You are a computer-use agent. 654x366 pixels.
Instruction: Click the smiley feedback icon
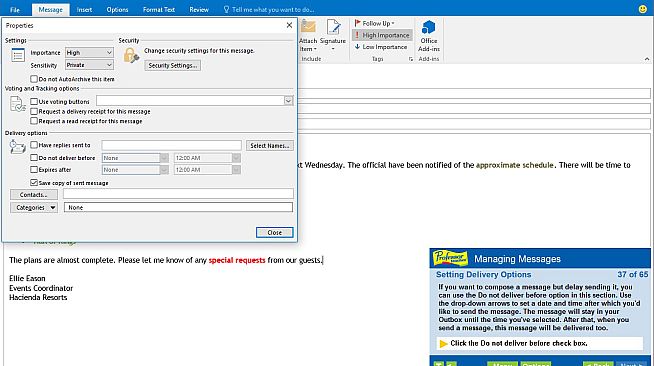(643, 9)
